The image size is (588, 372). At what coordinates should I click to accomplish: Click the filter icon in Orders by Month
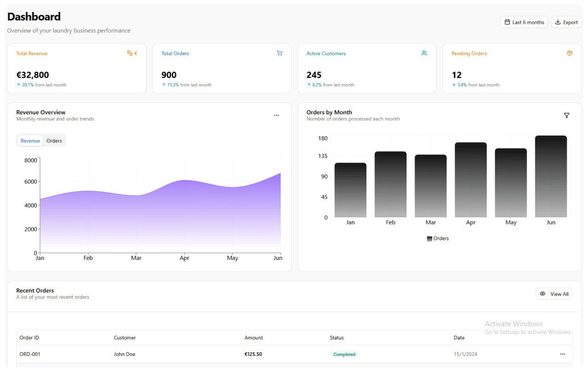[566, 116]
